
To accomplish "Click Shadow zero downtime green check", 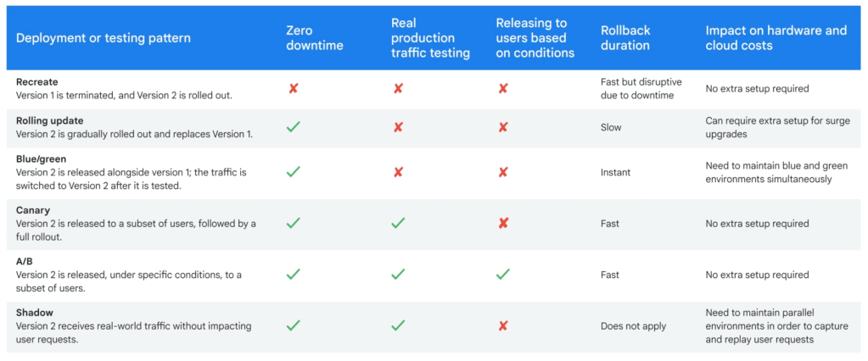I will [294, 325].
